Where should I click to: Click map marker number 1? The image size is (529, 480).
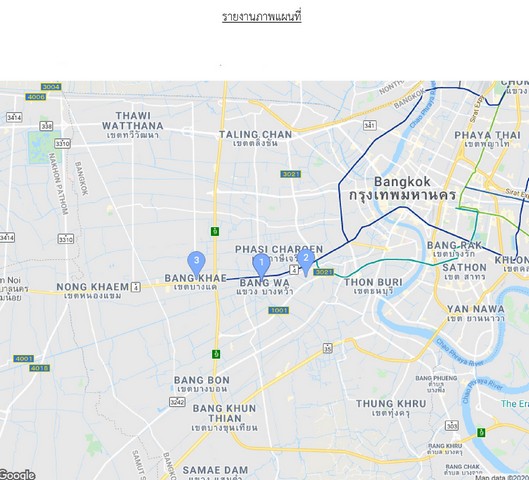click(261, 267)
